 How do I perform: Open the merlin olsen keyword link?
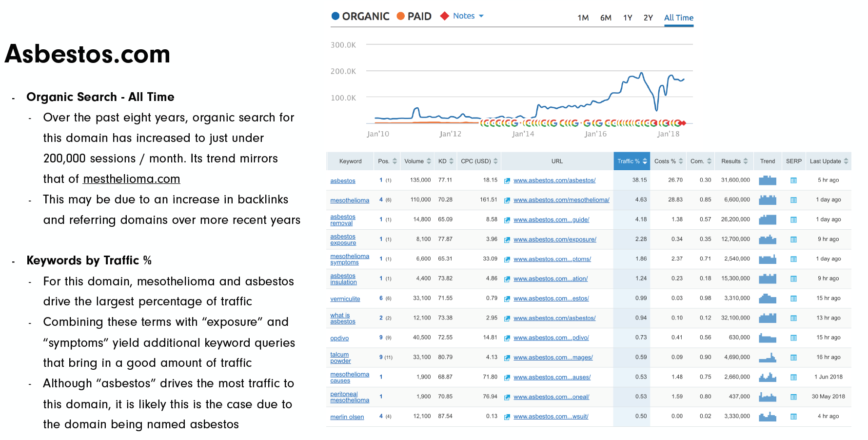347,417
